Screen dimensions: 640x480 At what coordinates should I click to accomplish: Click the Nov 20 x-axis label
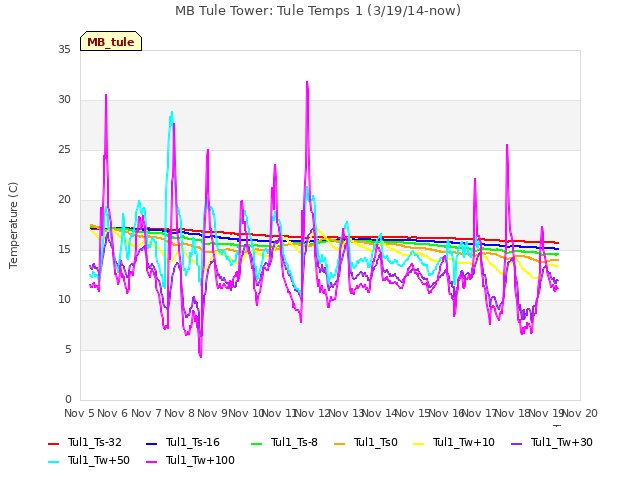pos(580,413)
